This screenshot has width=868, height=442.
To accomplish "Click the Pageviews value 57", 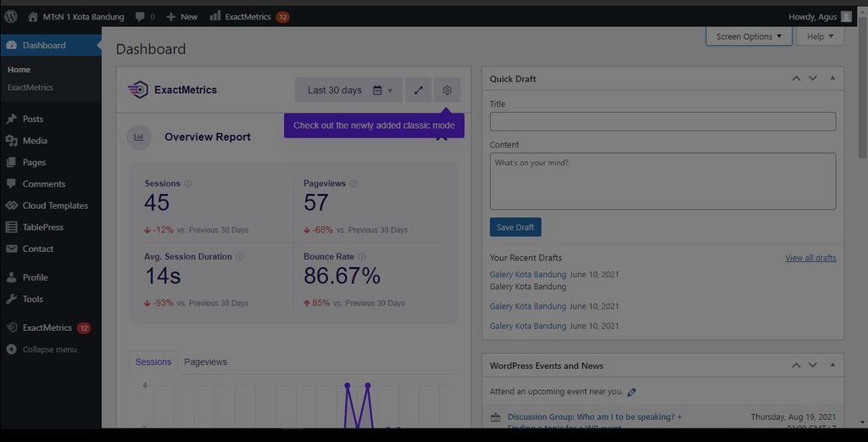I will pyautogui.click(x=316, y=203).
